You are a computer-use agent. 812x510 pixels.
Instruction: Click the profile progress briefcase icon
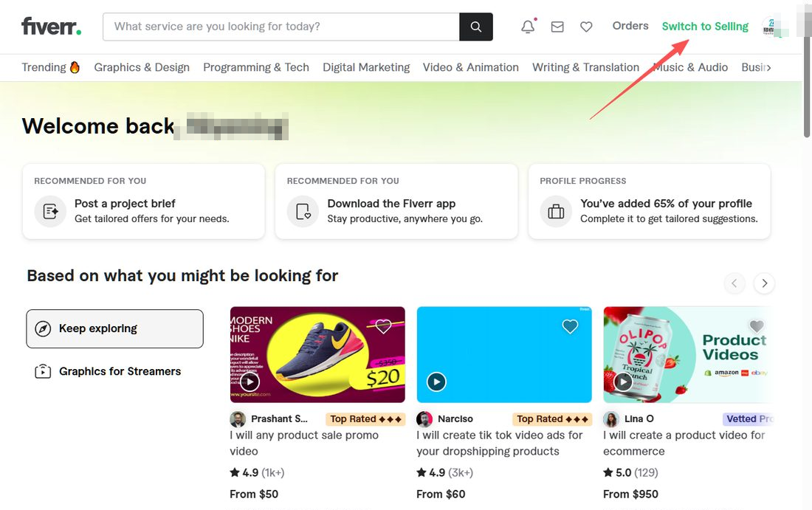(556, 211)
